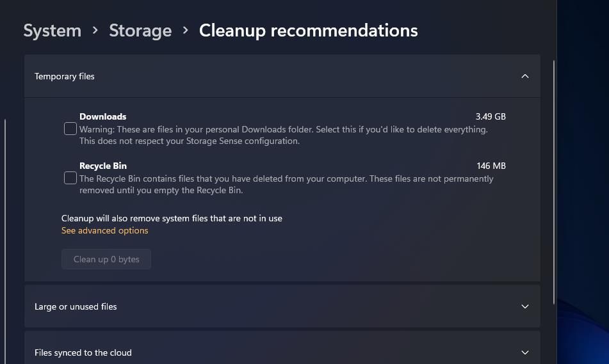Select the bold Recycle Bin label

pyautogui.click(x=103, y=166)
